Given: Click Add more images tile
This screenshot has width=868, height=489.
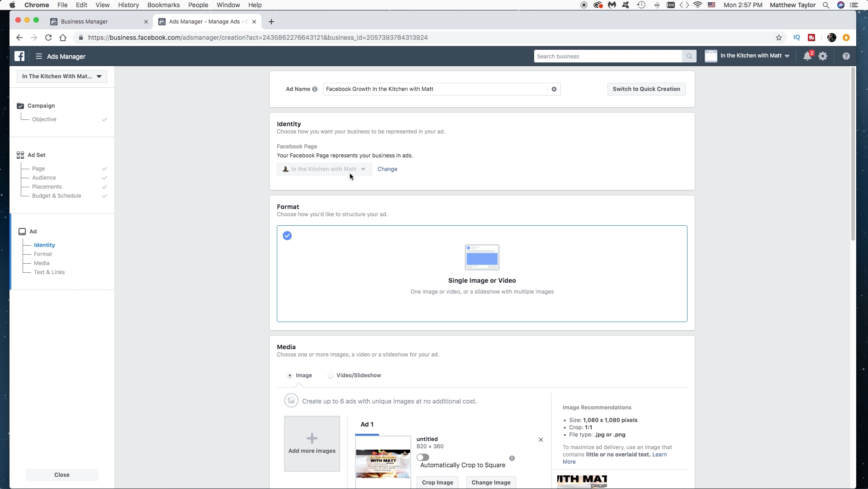Looking at the screenshot, I should pyautogui.click(x=312, y=444).
